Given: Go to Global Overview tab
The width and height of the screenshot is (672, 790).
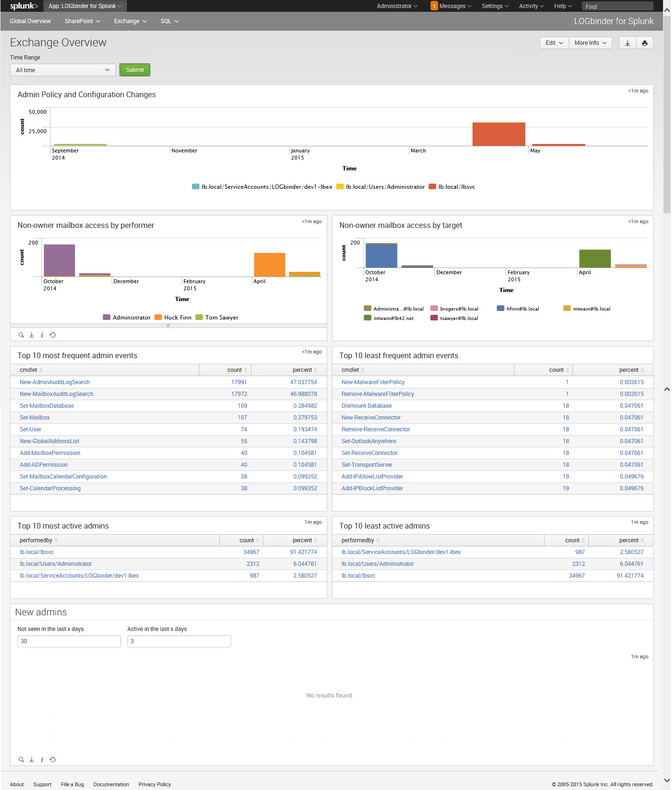Looking at the screenshot, I should (30, 21).
